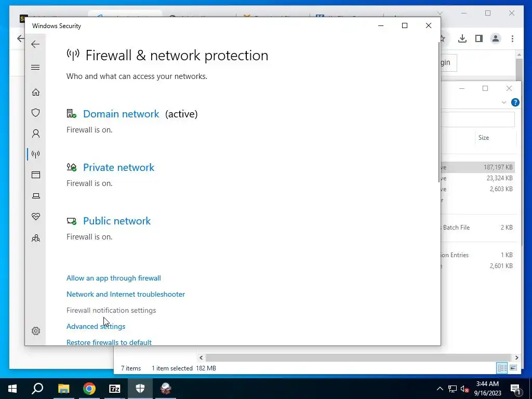The width and height of the screenshot is (532, 399).
Task: Open last taskbar app icon
Action: [x=166, y=389]
